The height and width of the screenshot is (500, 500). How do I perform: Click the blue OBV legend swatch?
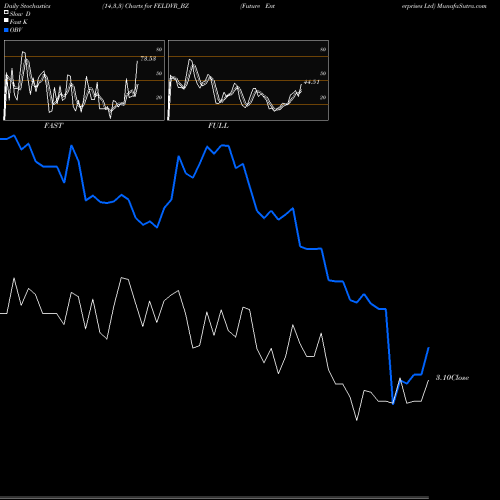[x=6, y=30]
